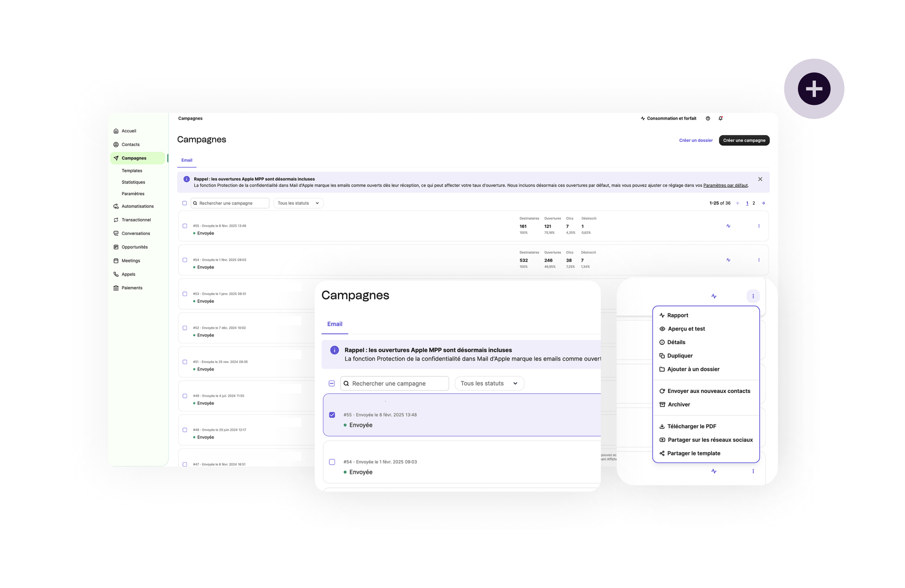The height and width of the screenshot is (588, 905).
Task: Click the Créer une campagne button
Action: (744, 140)
